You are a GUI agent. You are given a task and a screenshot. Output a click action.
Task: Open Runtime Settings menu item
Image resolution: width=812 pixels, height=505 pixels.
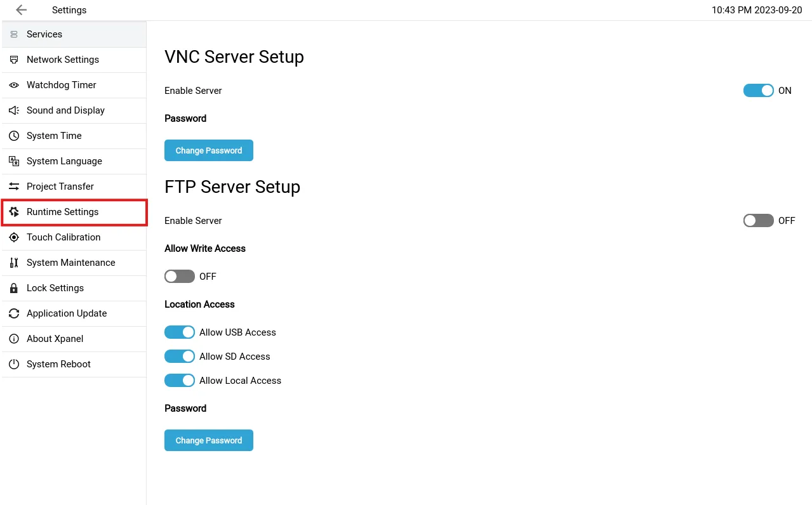[63, 212]
